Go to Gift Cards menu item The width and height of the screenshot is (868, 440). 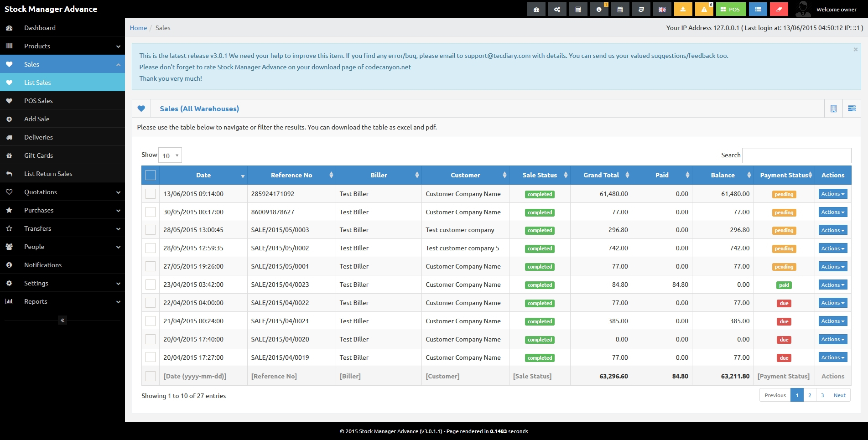click(x=38, y=155)
